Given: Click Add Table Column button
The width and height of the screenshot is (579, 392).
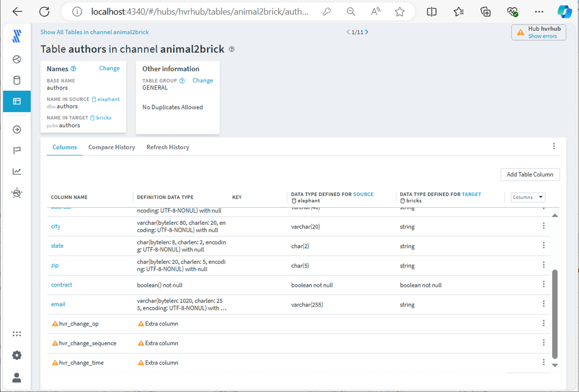Looking at the screenshot, I should coord(530,174).
